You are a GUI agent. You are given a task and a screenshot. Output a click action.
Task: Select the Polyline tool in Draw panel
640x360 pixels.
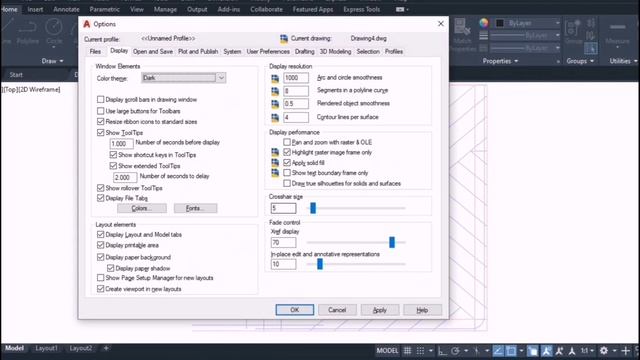pos(28,31)
